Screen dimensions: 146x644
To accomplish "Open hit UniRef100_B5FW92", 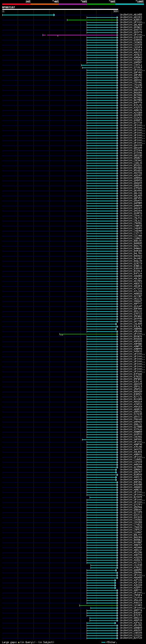I will [131, 379].
